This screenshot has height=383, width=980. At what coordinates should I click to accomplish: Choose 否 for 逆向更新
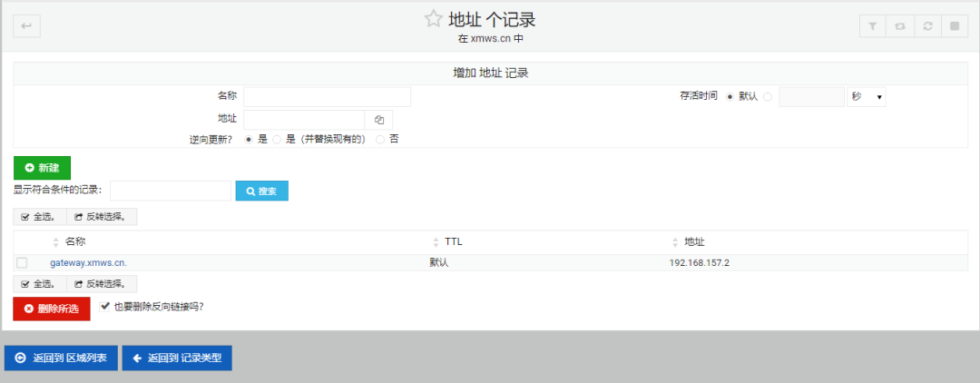click(380, 140)
